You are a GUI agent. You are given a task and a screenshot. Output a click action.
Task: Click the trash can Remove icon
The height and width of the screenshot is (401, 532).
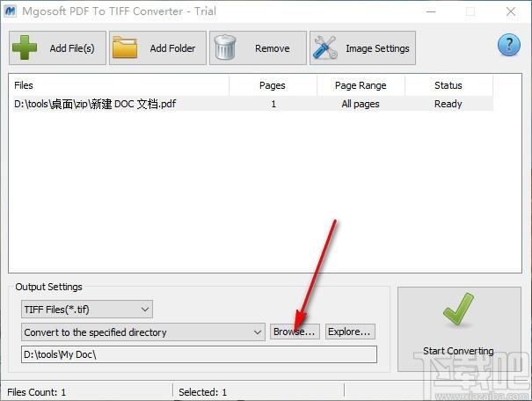click(x=225, y=47)
